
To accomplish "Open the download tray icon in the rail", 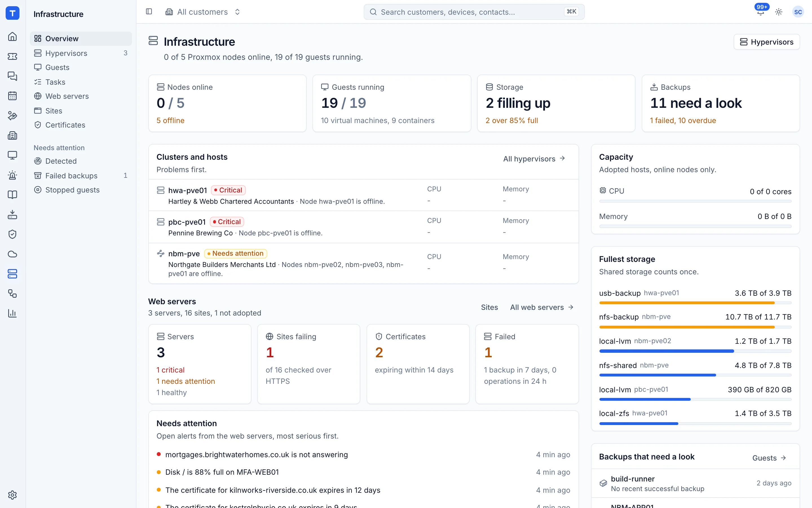I will (x=12, y=214).
